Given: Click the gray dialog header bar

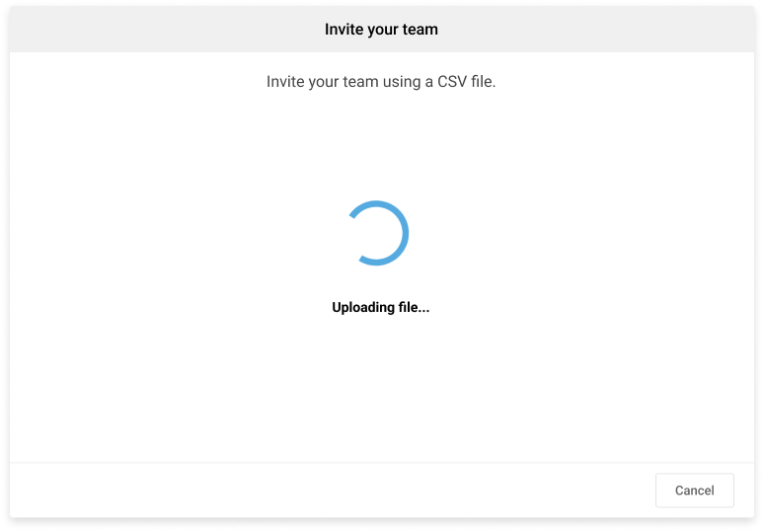Looking at the screenshot, I should pos(382,30).
